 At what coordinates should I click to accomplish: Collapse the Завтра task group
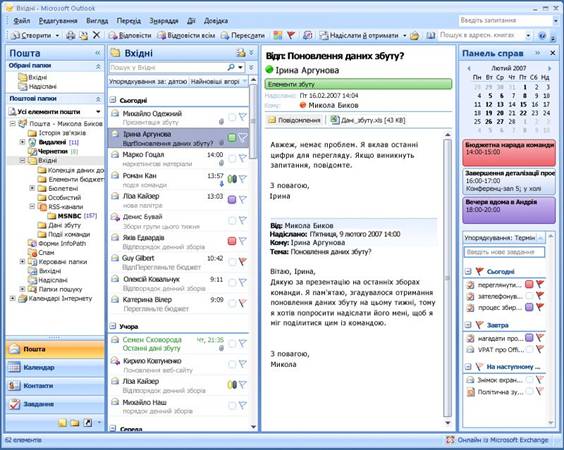coord(468,325)
